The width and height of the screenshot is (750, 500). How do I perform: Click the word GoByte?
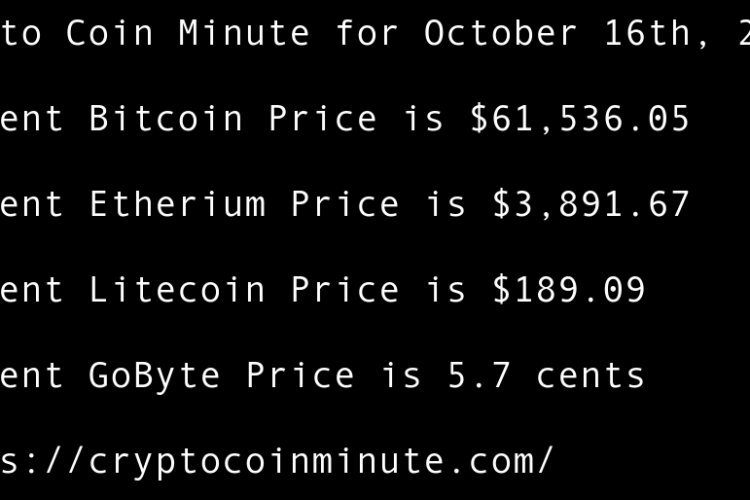coord(155,376)
